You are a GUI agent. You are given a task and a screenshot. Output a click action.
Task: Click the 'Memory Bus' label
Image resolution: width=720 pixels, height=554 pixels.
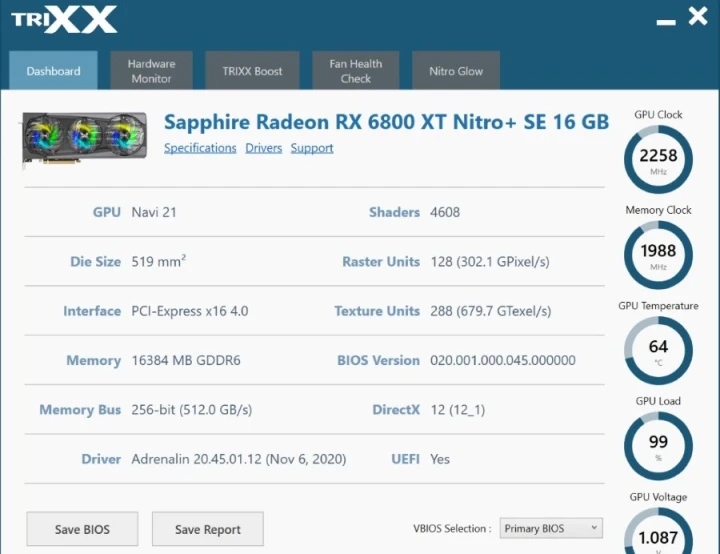pyautogui.click(x=80, y=409)
